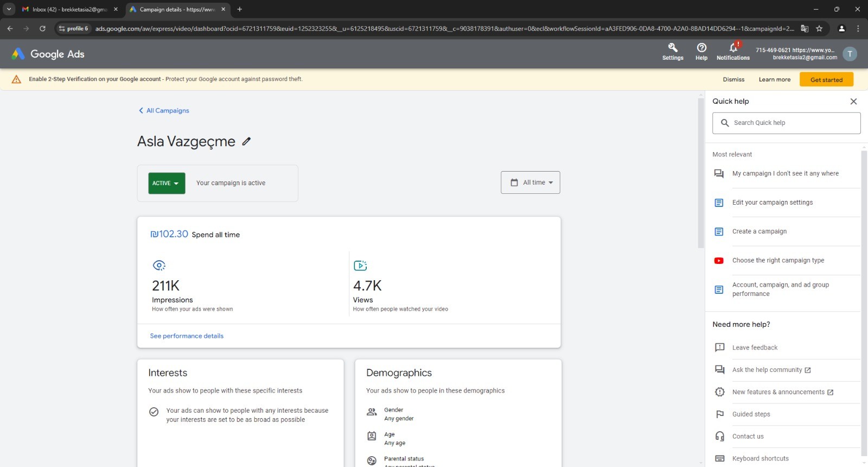This screenshot has width=868, height=467.
Task: Open the Notifications bell icon
Action: point(733,52)
